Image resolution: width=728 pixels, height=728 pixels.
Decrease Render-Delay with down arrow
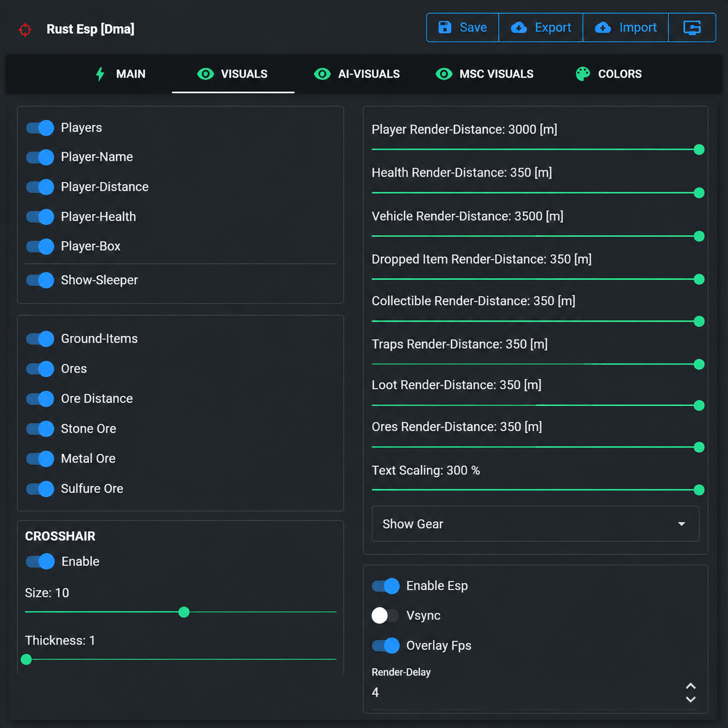(x=691, y=700)
